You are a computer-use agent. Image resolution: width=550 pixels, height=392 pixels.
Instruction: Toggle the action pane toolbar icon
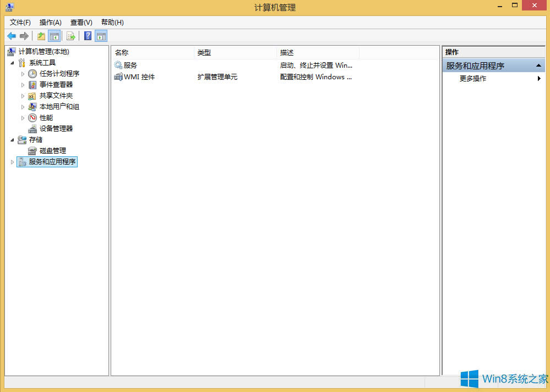pyautogui.click(x=101, y=36)
